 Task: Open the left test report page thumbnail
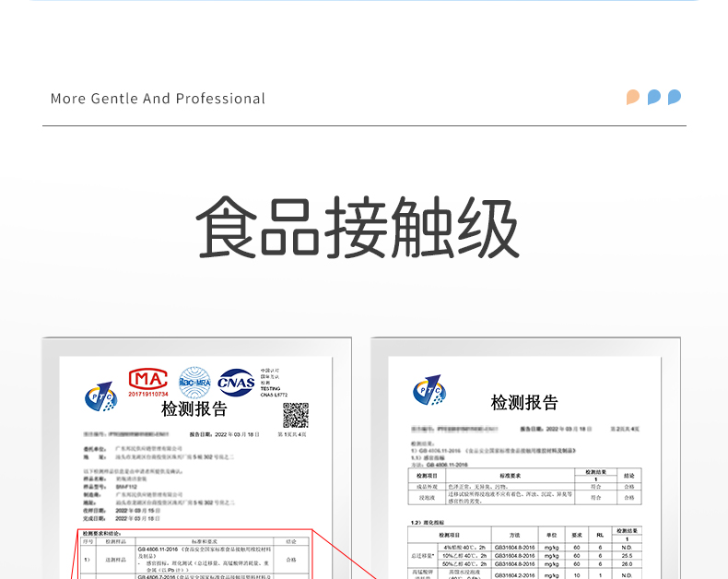(196, 467)
